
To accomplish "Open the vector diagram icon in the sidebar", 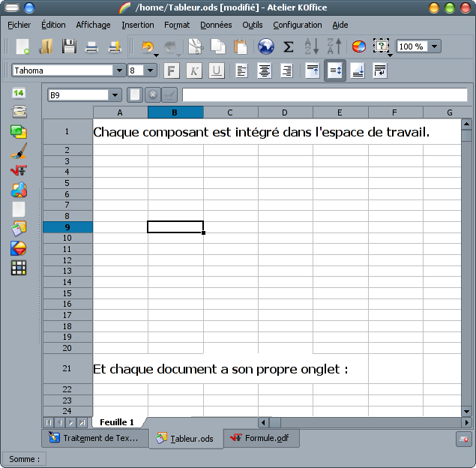I will [x=19, y=248].
